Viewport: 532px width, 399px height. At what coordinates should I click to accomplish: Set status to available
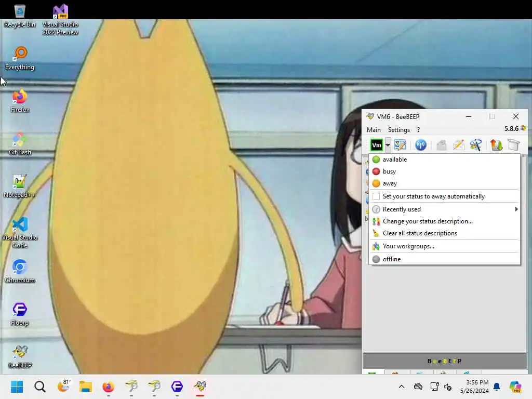[445, 159]
